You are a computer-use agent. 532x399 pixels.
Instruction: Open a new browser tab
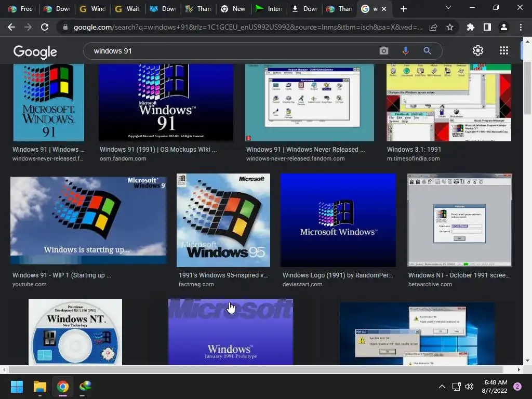point(403,9)
